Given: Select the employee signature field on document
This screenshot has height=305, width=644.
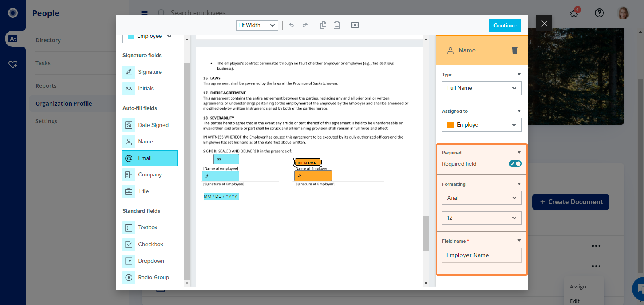Looking at the screenshot, I should 221,176.
